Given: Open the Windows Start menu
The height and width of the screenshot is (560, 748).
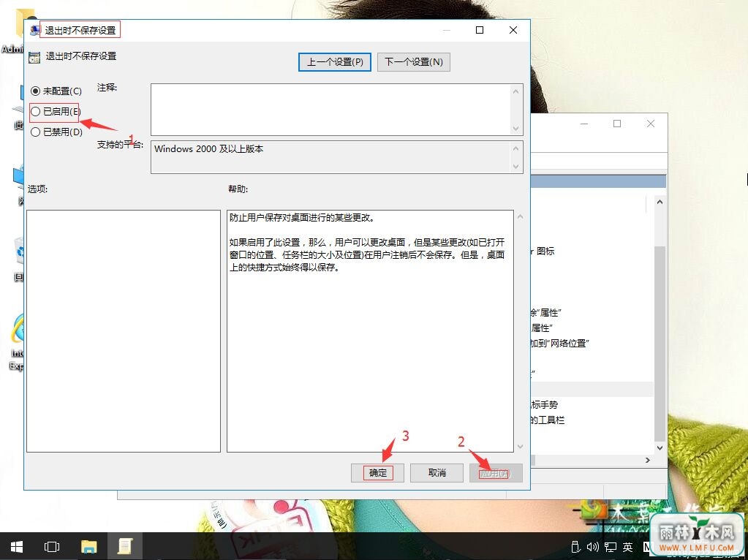Looking at the screenshot, I should tap(17, 547).
